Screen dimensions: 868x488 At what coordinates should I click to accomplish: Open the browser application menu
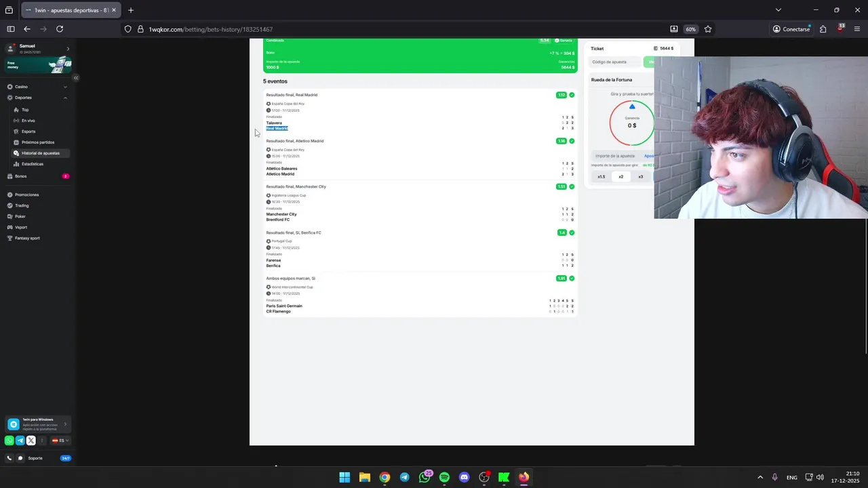857,29
